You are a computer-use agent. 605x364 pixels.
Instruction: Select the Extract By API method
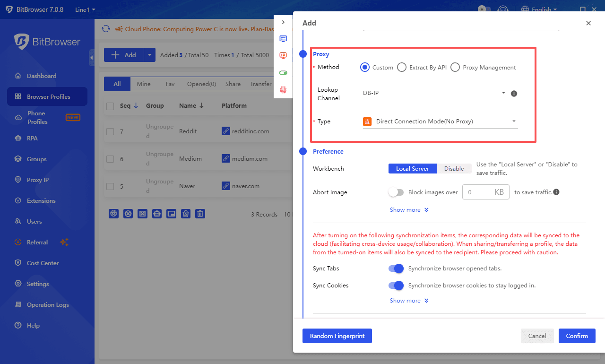pyautogui.click(x=402, y=68)
